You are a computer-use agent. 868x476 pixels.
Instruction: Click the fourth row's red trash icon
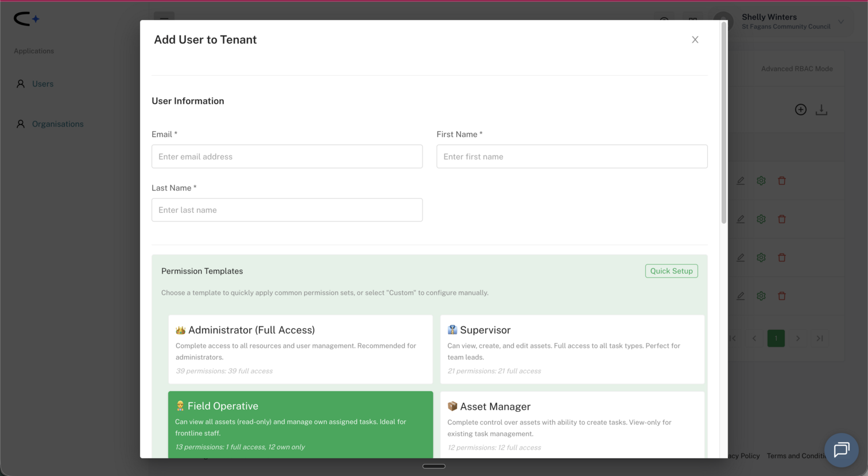click(x=781, y=296)
